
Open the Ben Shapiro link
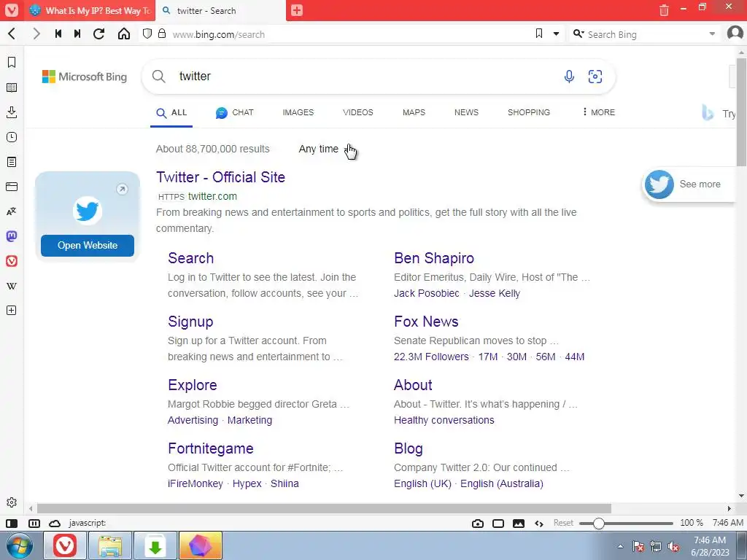(x=433, y=258)
